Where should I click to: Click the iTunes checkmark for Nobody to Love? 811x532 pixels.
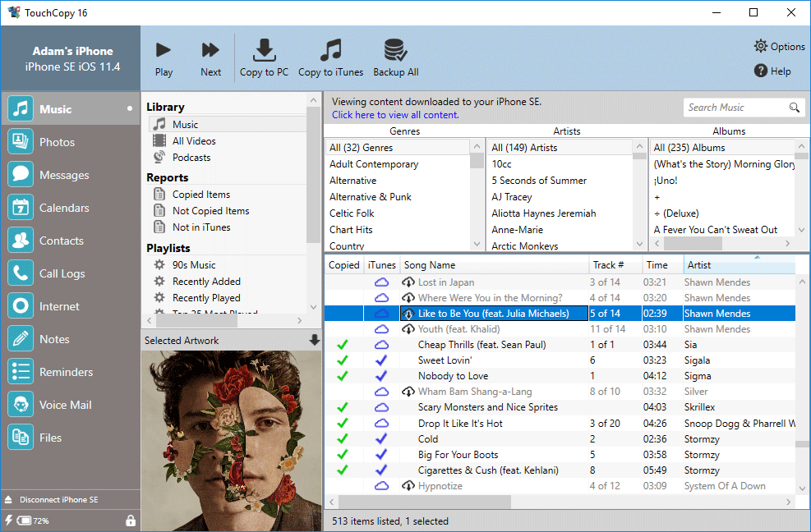(x=381, y=376)
